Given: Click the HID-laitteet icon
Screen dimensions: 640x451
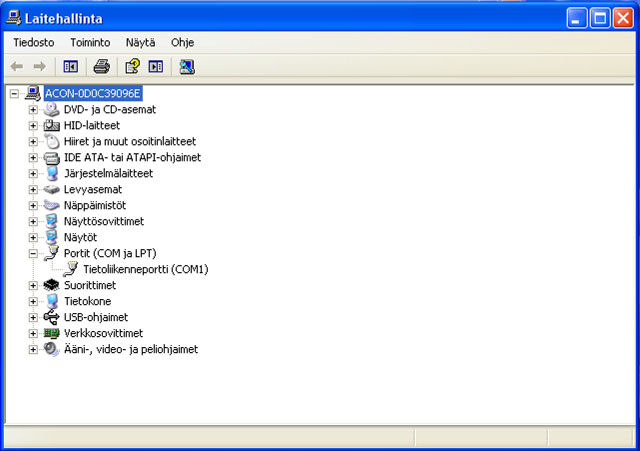Looking at the screenshot, I should [51, 125].
